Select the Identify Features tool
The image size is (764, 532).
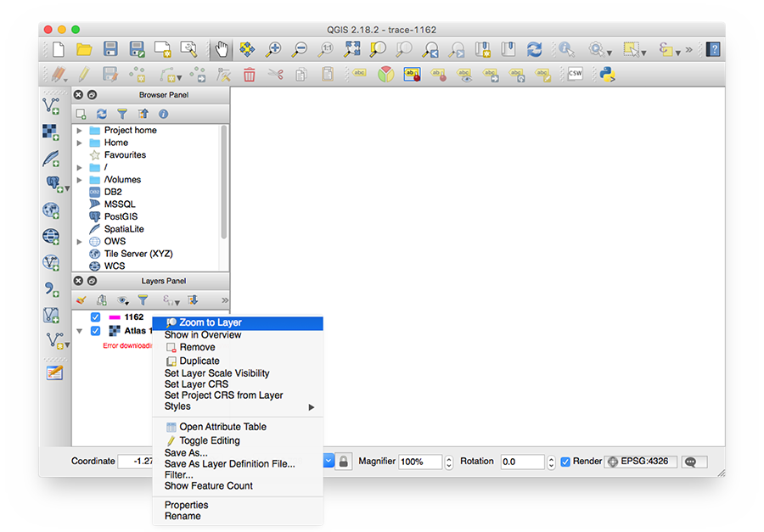(566, 49)
